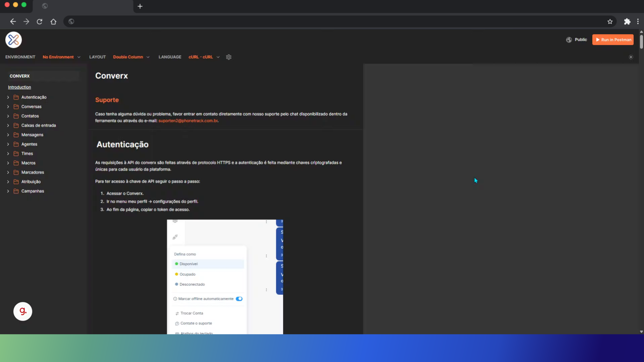The width and height of the screenshot is (644, 362).
Task: Open documentation settings gear
Action: coord(229,57)
